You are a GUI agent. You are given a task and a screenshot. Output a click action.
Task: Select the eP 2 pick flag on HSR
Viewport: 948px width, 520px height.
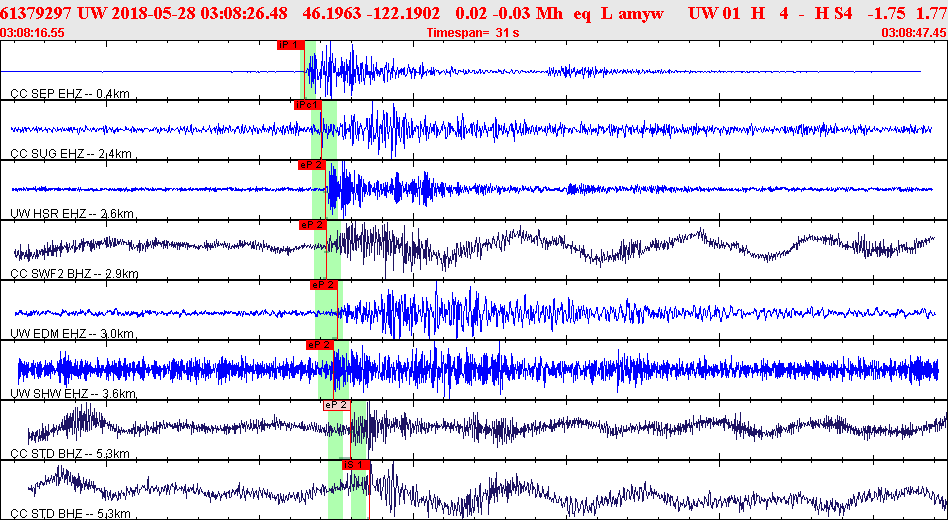pos(312,165)
